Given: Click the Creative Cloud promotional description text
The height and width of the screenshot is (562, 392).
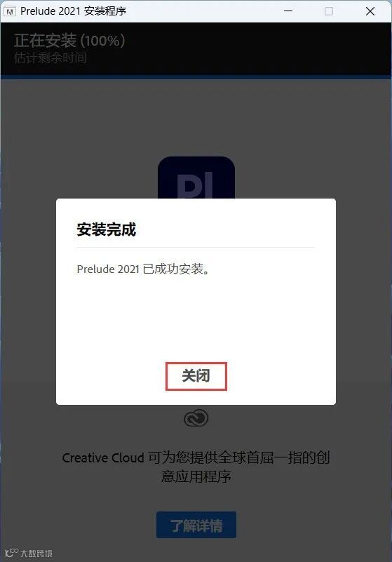Looking at the screenshot, I should [x=196, y=467].
